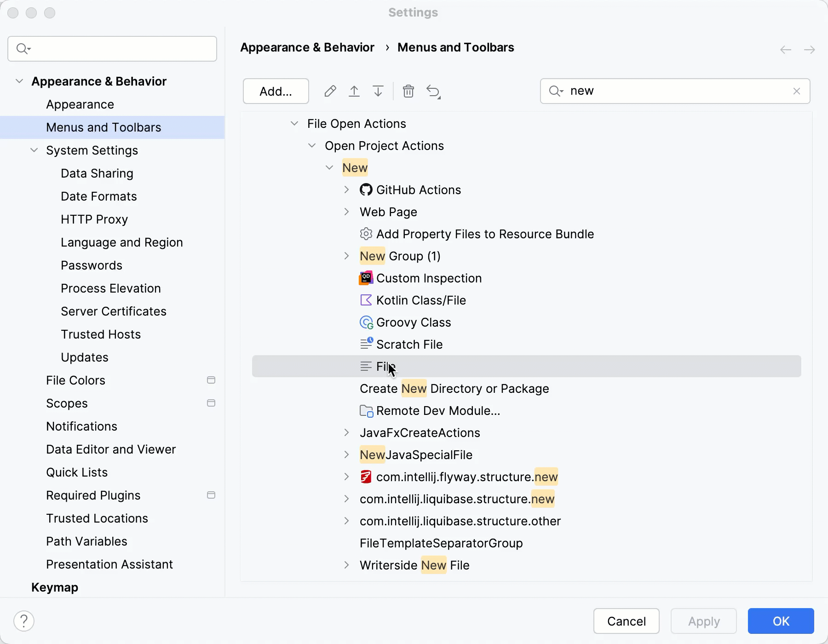Collapse the Open Project Actions node
This screenshot has height=644, width=828.
(x=312, y=145)
